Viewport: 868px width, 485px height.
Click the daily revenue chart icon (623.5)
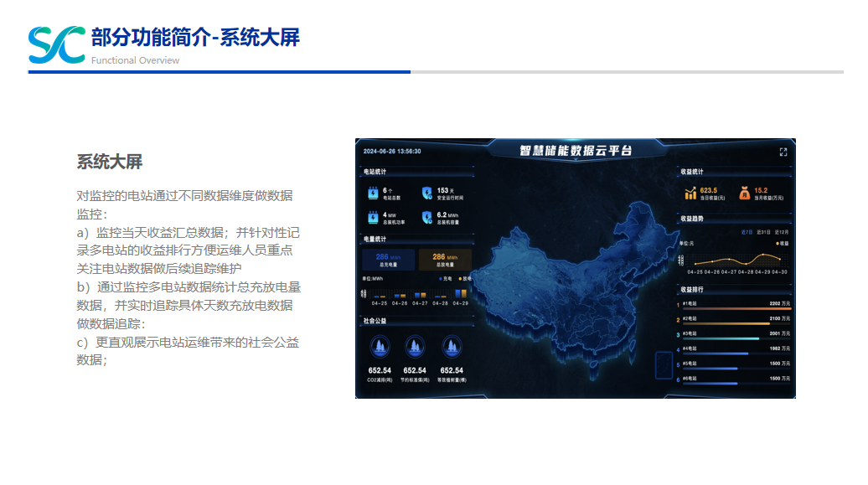coord(690,193)
